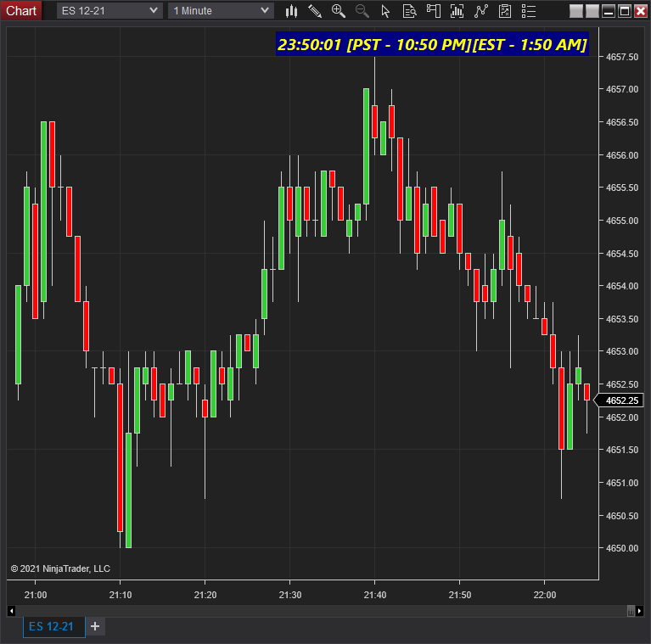Select the drawing tools pencil icon
Viewport: 651px width, 644px height.
(315, 11)
